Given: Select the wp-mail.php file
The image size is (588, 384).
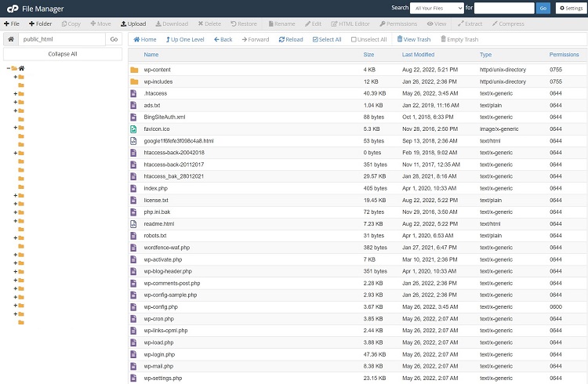Looking at the screenshot, I should (158, 366).
